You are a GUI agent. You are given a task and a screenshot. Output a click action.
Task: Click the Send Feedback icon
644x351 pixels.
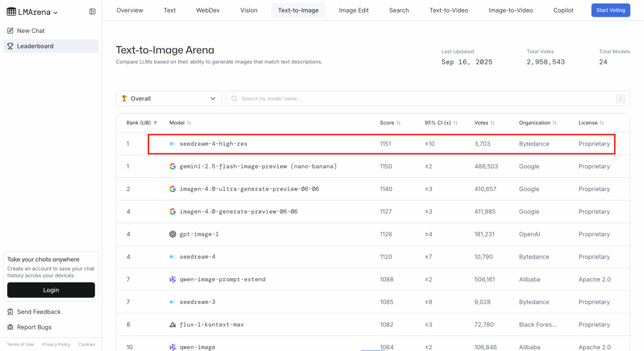10,312
